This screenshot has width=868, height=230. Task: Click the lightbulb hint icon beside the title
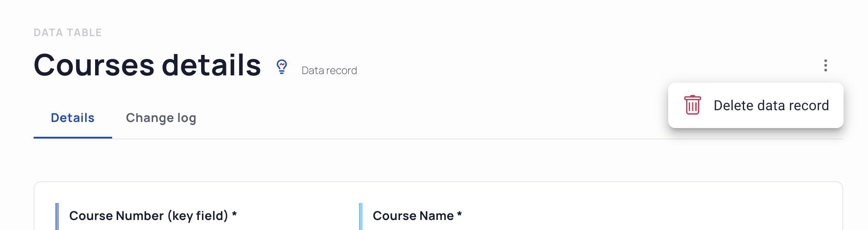(x=282, y=67)
